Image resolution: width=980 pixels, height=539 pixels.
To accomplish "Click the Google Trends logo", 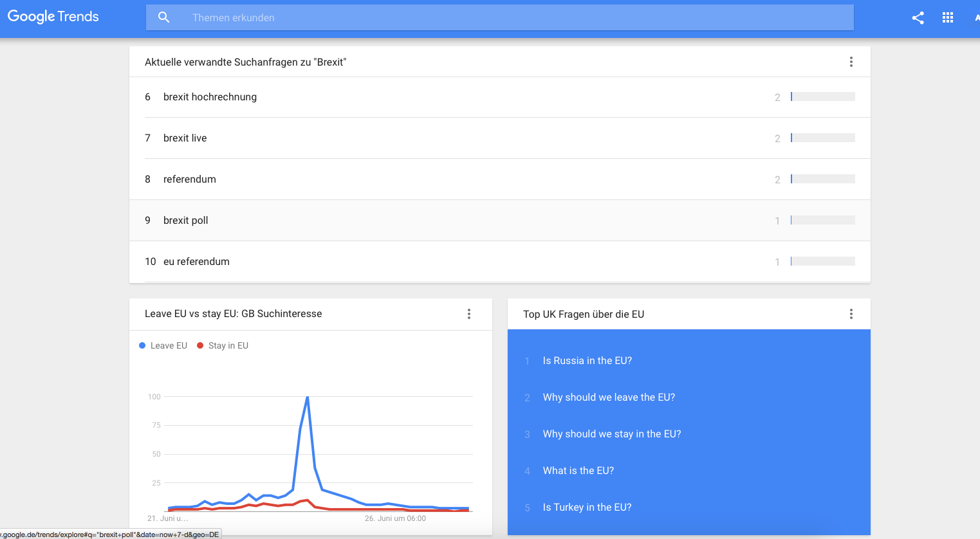I will click(53, 17).
